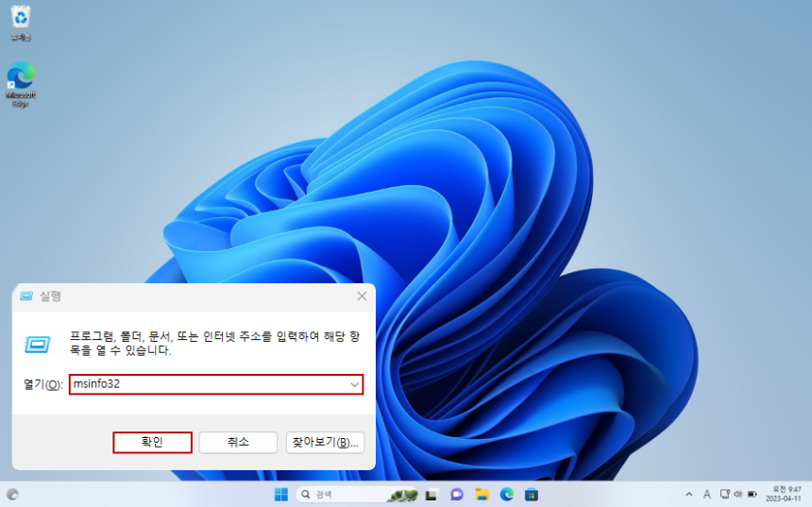Open network status in system tray
The height and width of the screenshot is (507, 812).
click(725, 495)
